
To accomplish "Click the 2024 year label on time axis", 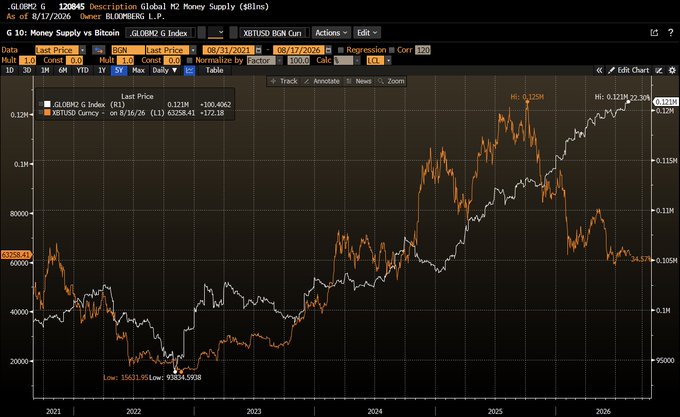I will (375, 411).
